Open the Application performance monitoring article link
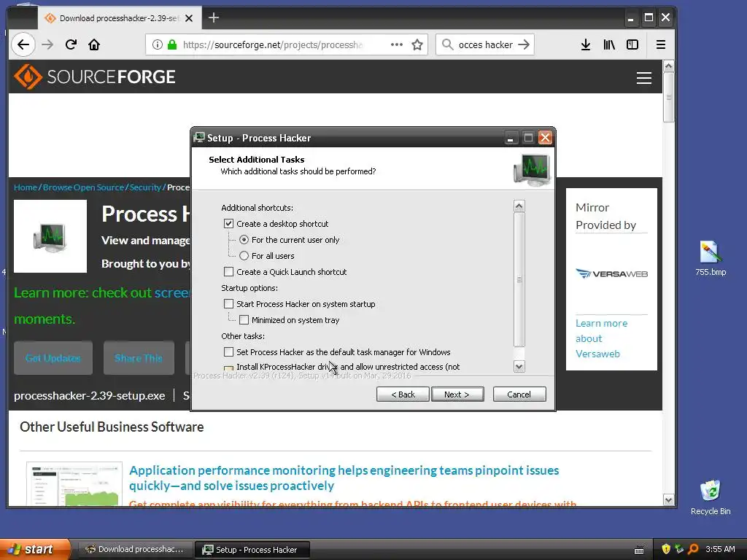 click(344, 478)
